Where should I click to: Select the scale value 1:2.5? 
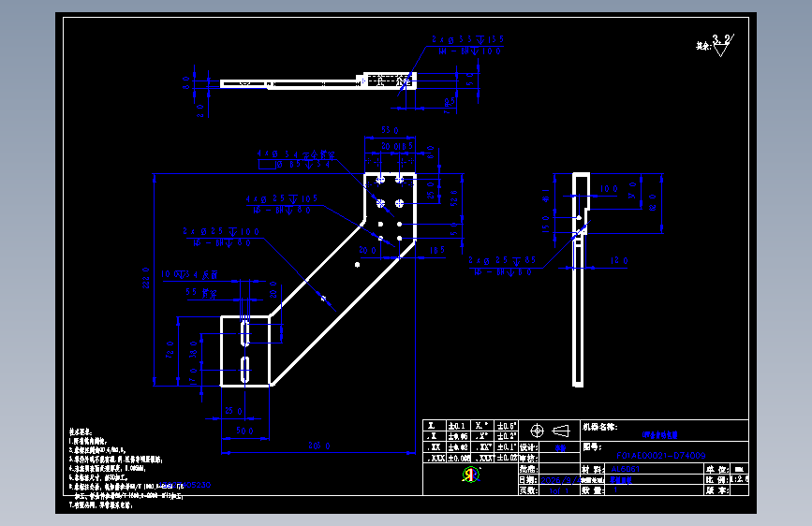[x=740, y=479]
